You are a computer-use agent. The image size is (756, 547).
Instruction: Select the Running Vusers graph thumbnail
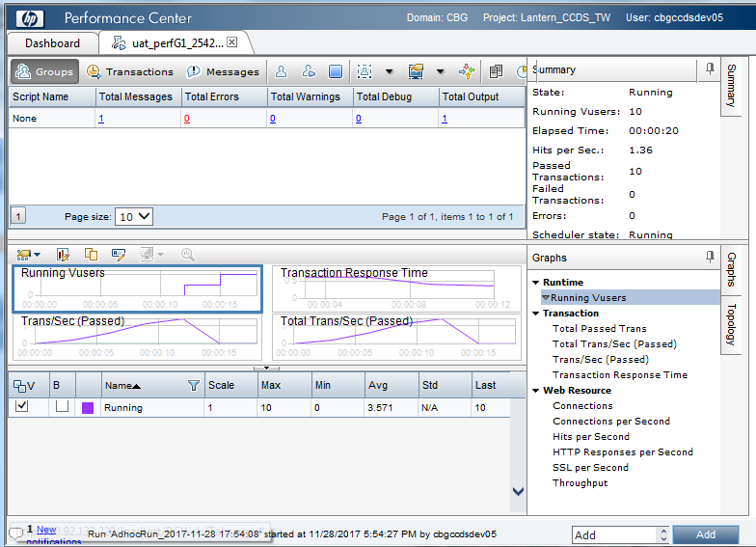coord(137,288)
